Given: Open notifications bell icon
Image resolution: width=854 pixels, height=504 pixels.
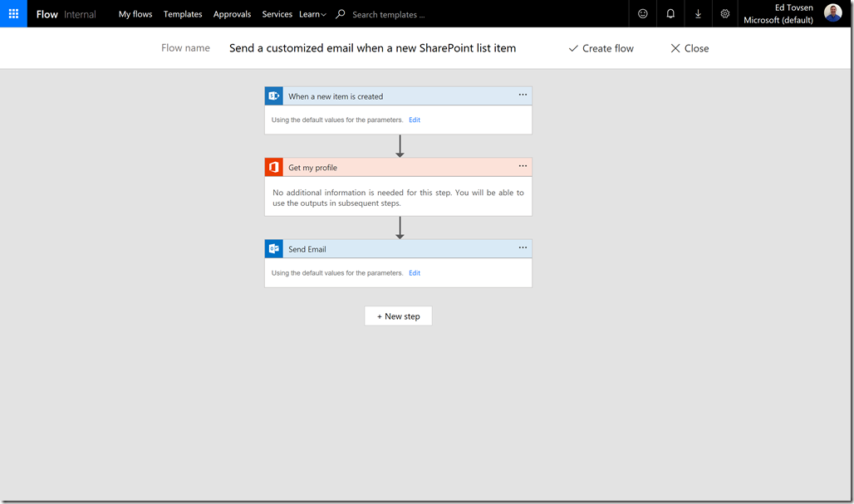Looking at the screenshot, I should point(670,13).
